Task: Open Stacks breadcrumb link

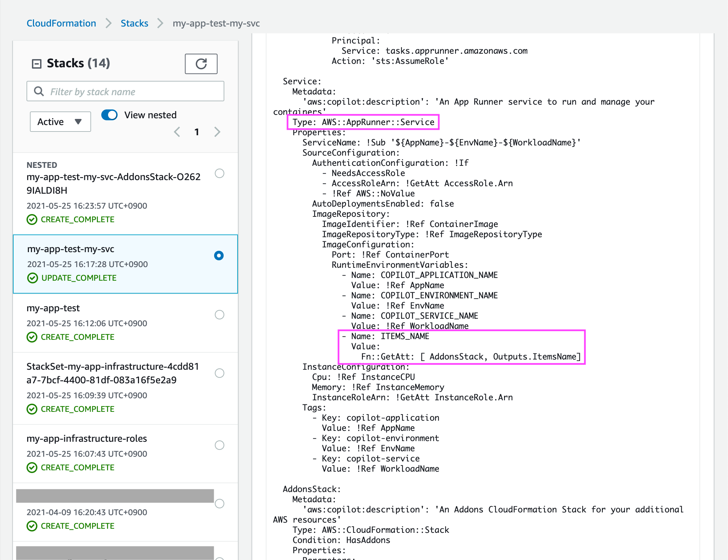Action: click(x=134, y=23)
